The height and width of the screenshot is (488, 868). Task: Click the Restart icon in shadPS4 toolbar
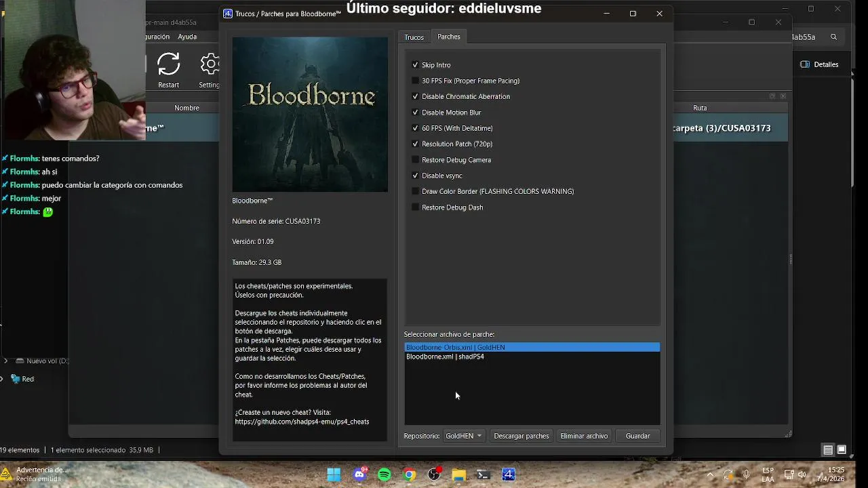(168, 65)
